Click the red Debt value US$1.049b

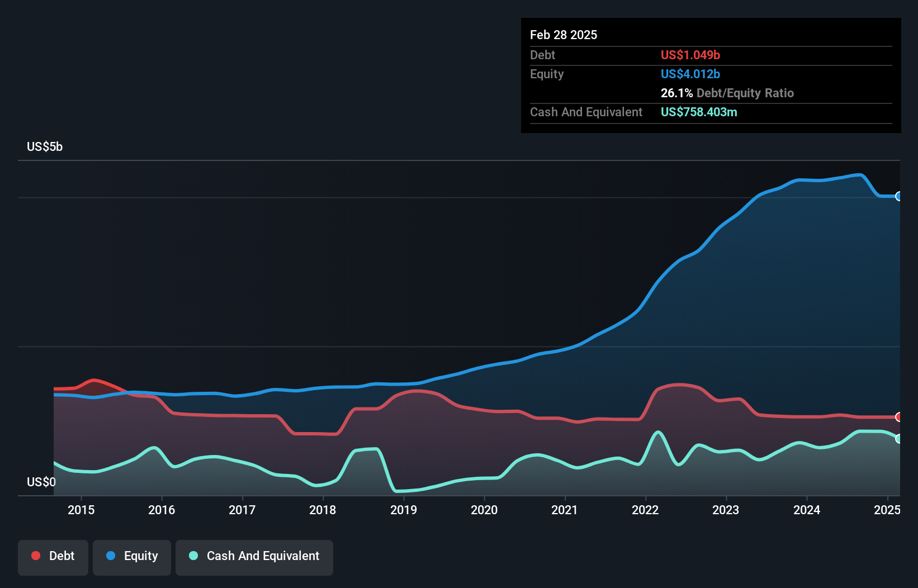coord(690,55)
